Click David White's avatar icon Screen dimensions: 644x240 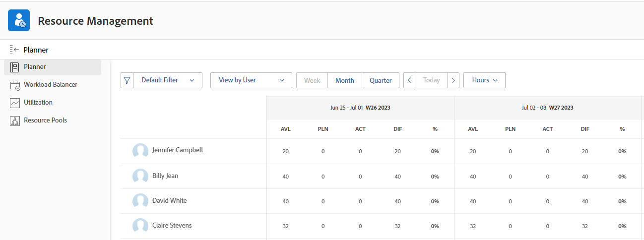click(x=140, y=201)
